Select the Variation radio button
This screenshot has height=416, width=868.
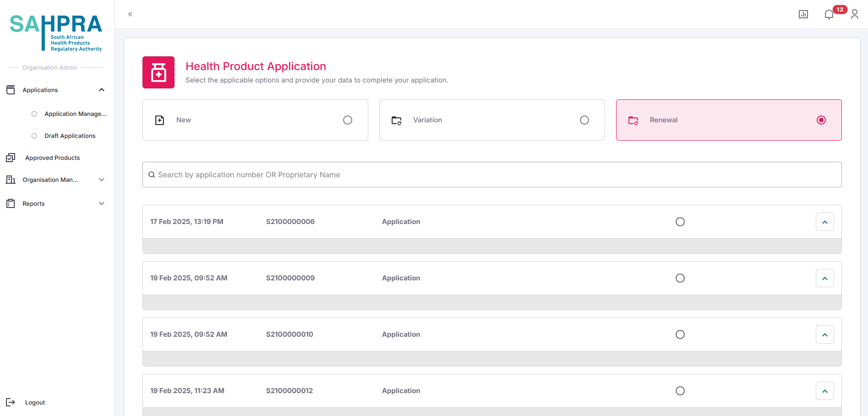coord(584,120)
